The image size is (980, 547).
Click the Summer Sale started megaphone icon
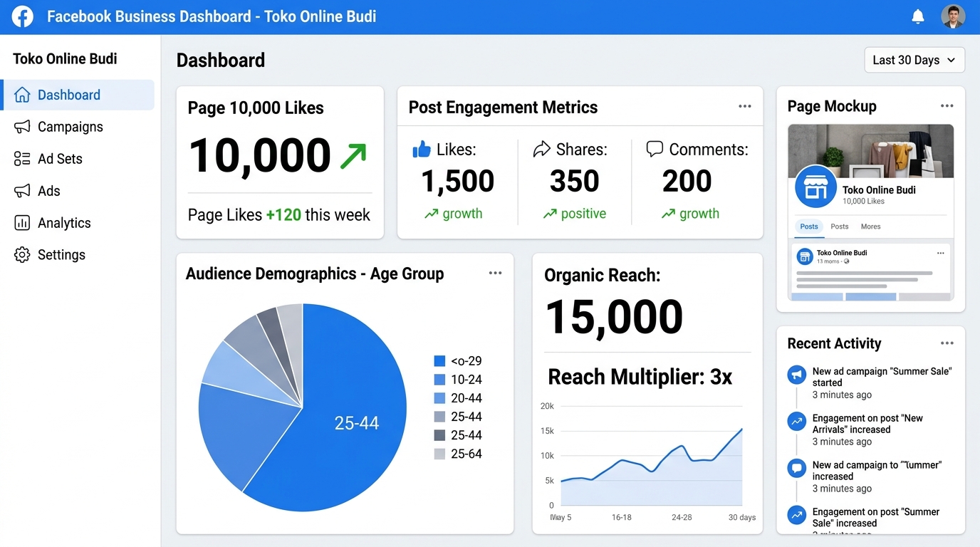point(797,375)
